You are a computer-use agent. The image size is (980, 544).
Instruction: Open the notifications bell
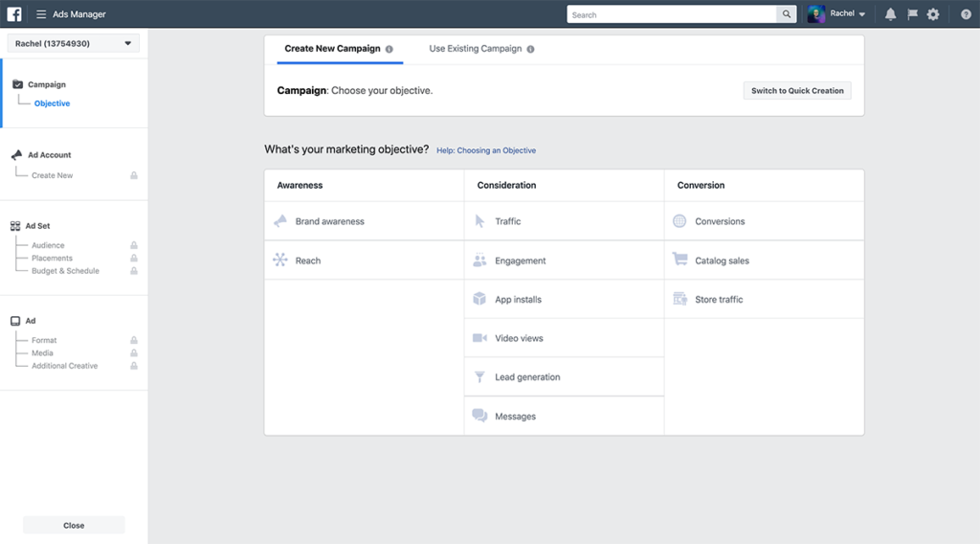(890, 14)
